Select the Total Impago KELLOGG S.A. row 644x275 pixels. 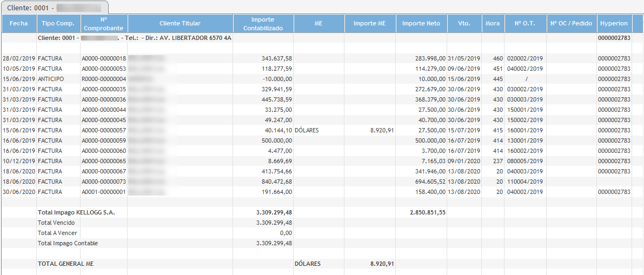tap(76, 212)
